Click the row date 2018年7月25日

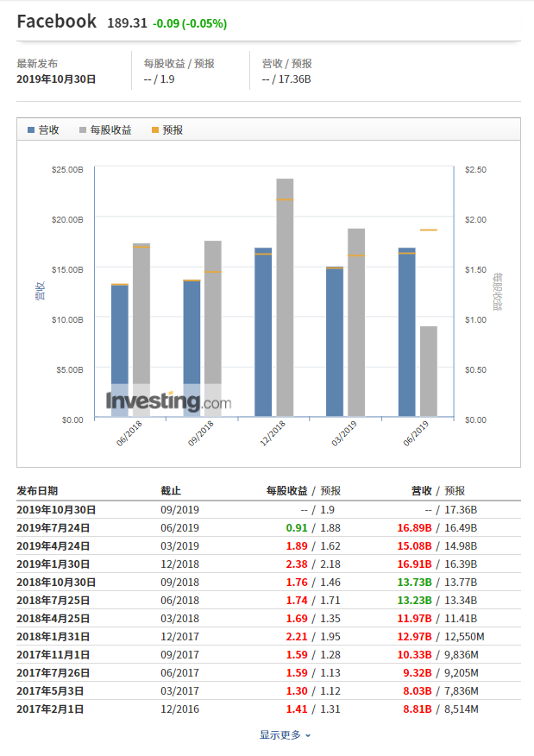pyautogui.click(x=53, y=601)
